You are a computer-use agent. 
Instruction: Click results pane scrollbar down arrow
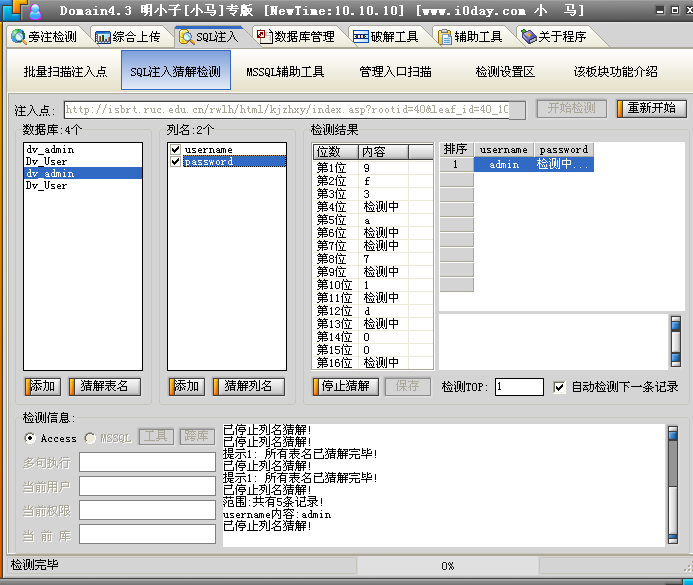pos(676,359)
